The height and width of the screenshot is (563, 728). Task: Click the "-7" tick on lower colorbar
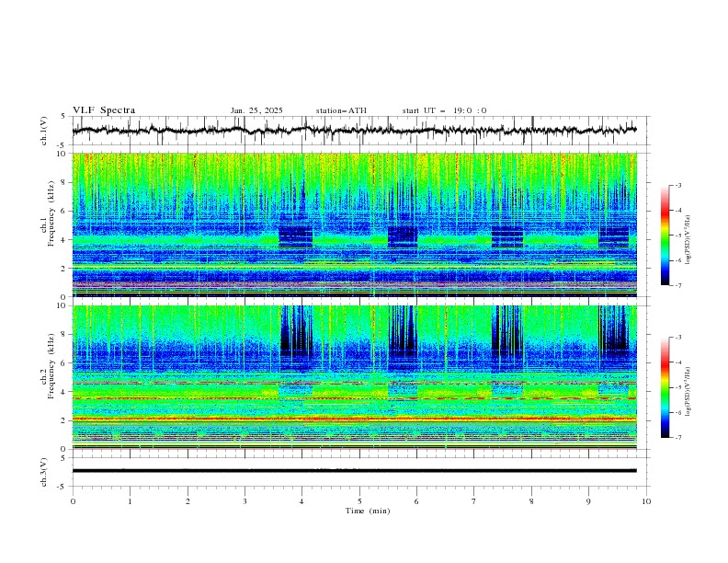(x=678, y=437)
